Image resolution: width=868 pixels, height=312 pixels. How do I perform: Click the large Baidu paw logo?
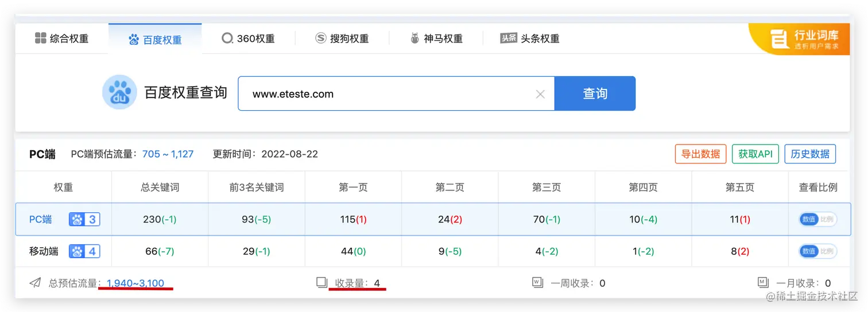click(x=119, y=92)
